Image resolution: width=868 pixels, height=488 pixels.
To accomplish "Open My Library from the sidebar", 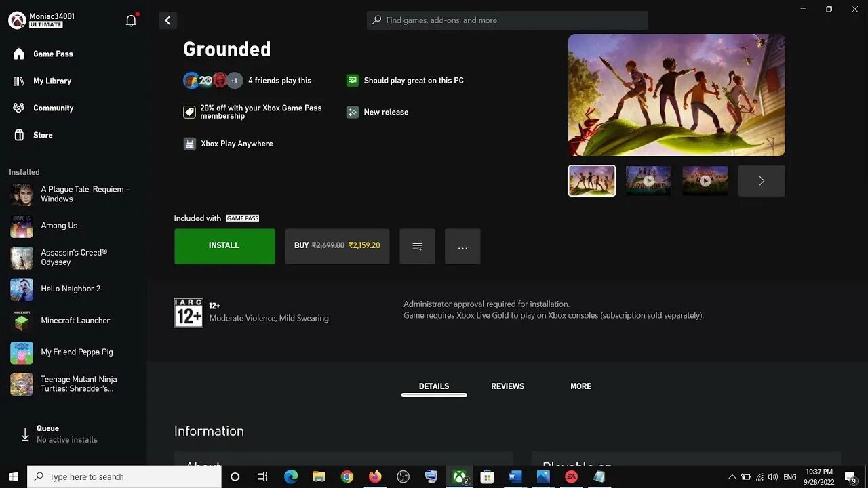I will click(x=52, y=81).
